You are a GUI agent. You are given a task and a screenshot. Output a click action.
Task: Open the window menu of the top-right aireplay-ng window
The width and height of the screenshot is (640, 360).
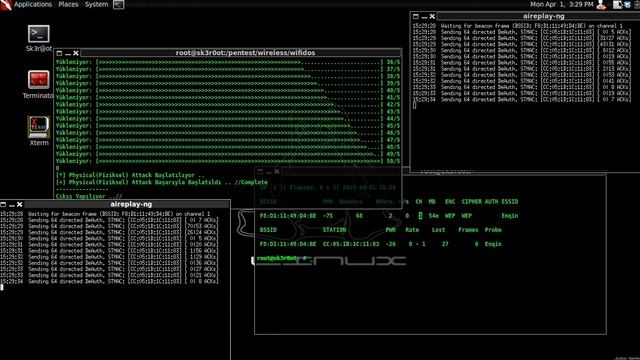pyautogui.click(x=416, y=17)
